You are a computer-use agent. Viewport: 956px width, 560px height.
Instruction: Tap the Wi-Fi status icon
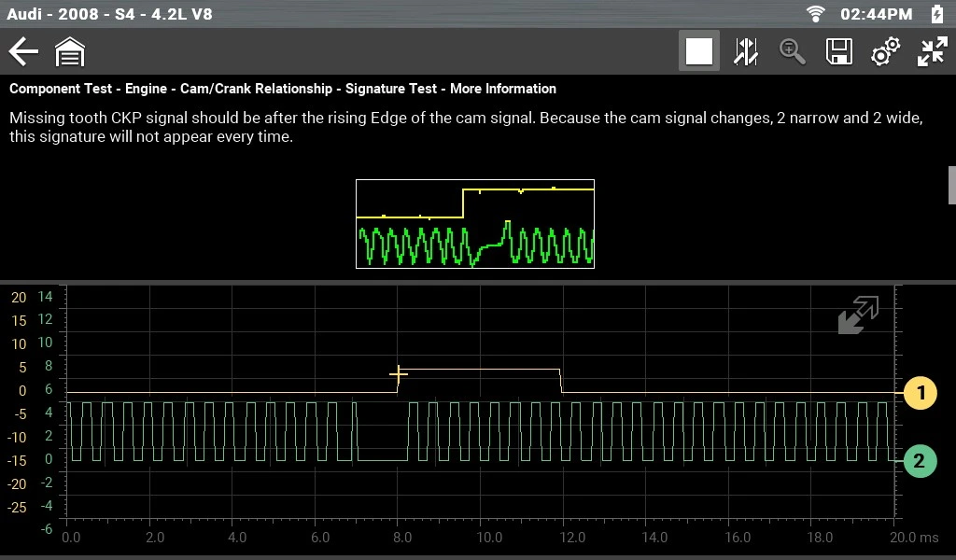click(817, 14)
